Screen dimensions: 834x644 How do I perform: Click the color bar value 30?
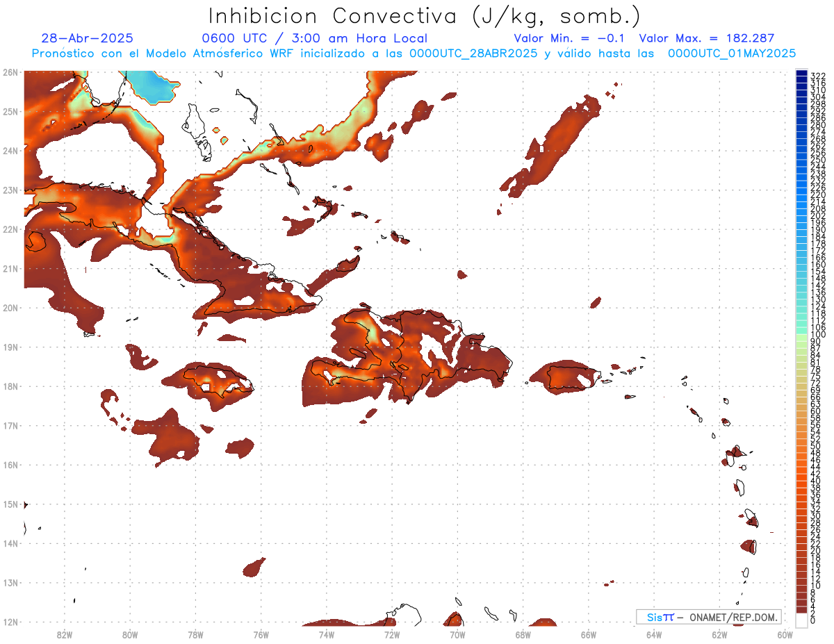pos(815,515)
